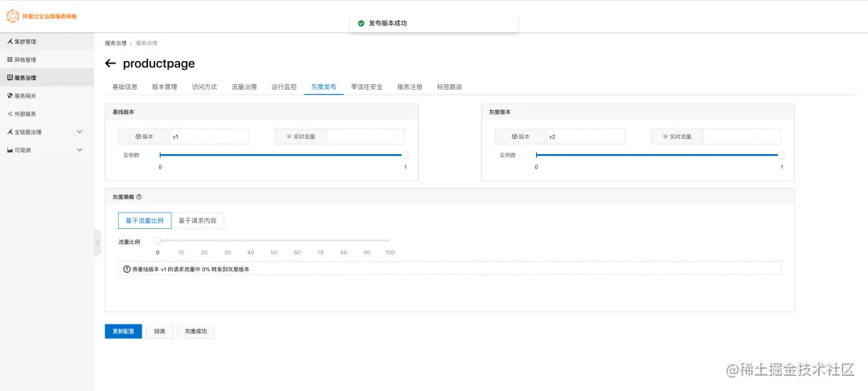Select 服务治理 in the sidebar
Viewport: 868px width, 391px height.
[x=47, y=78]
